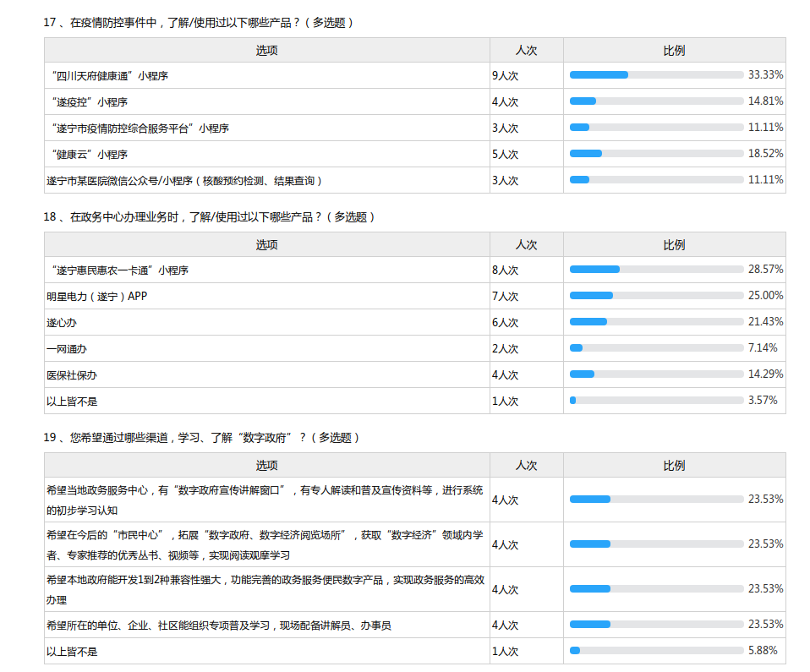
Task: Click the 遂宁市某医院微信公众号/小程序 option
Action: [x=184, y=181]
